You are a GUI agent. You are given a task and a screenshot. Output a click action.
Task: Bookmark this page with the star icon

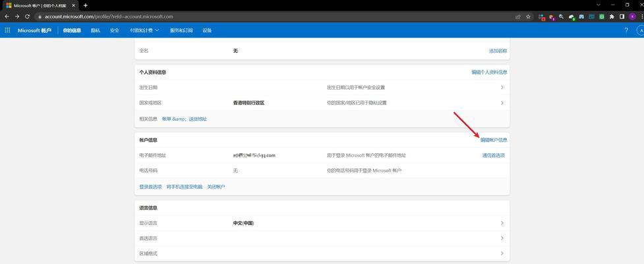pyautogui.click(x=528, y=17)
